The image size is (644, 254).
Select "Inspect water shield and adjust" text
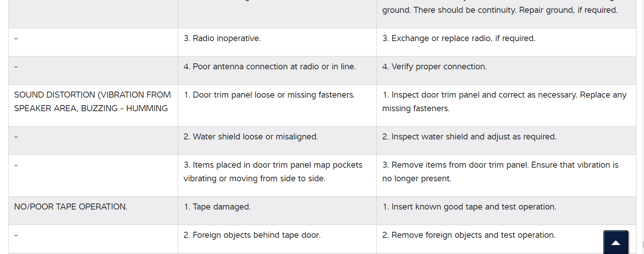[x=469, y=137]
